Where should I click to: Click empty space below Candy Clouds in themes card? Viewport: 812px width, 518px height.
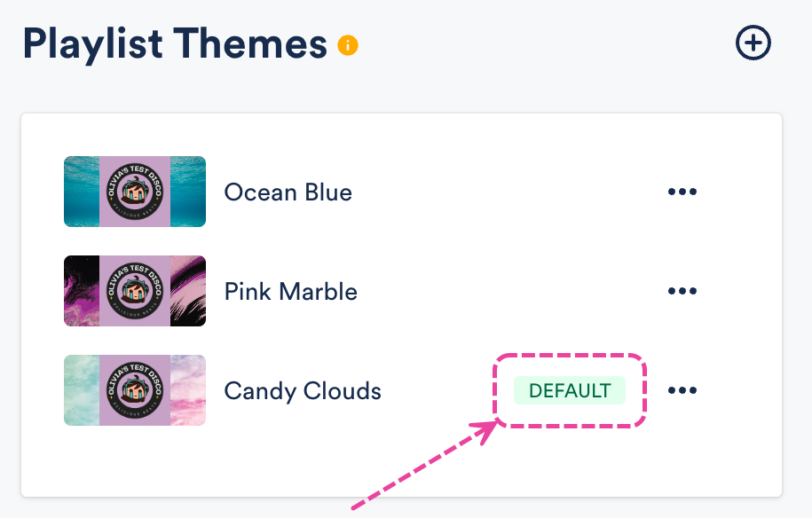pyautogui.click(x=266, y=461)
